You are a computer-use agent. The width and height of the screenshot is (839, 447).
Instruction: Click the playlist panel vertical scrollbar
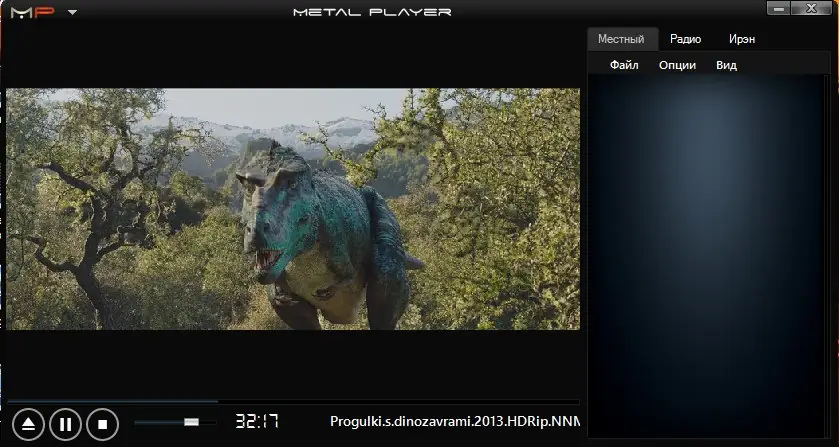827,255
